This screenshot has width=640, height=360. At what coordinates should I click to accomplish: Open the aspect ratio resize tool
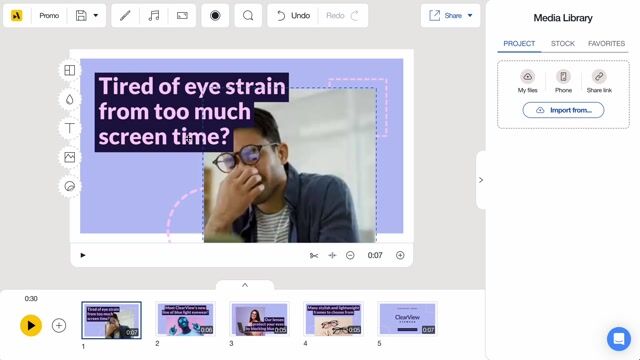(182, 16)
